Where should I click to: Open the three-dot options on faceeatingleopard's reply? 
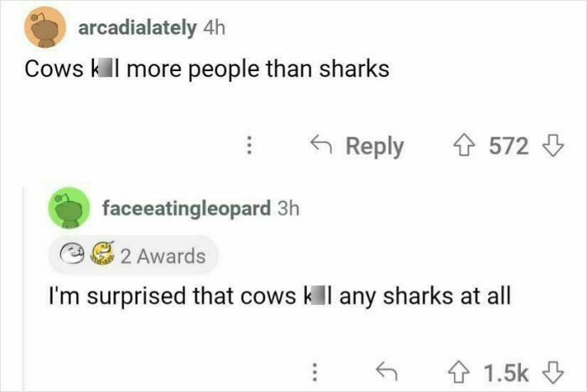[x=314, y=372]
